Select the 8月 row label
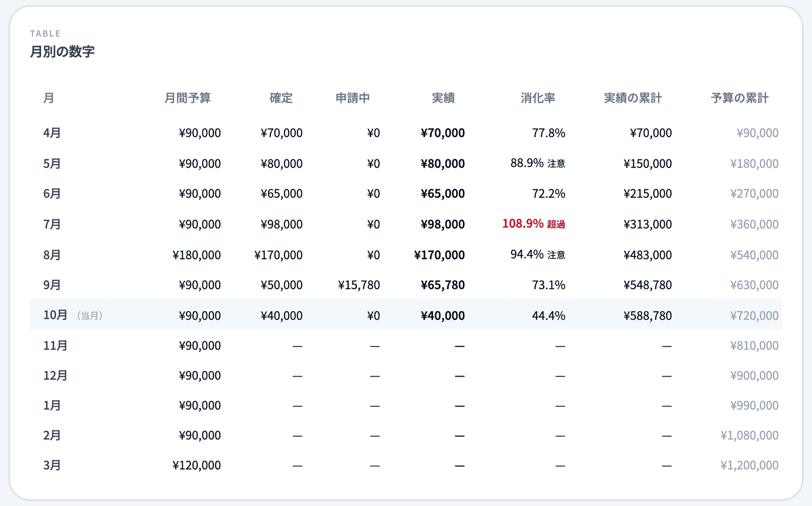The width and height of the screenshot is (812, 506). coord(52,255)
